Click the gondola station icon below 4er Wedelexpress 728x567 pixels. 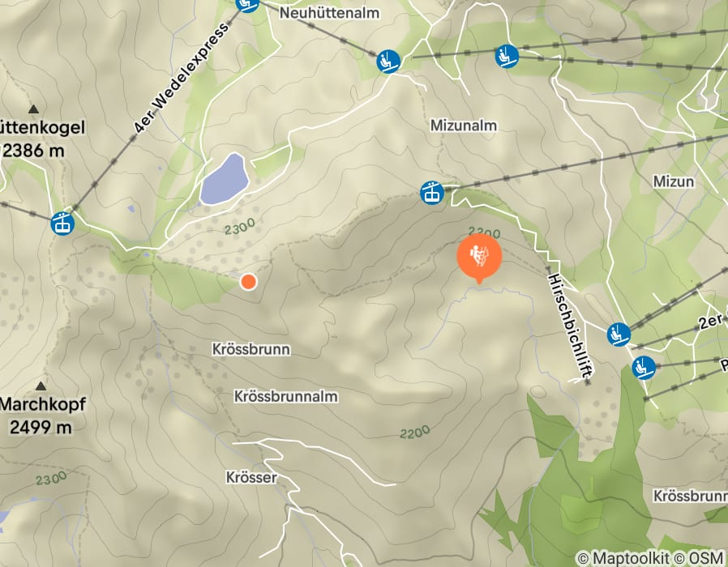pos(62,224)
